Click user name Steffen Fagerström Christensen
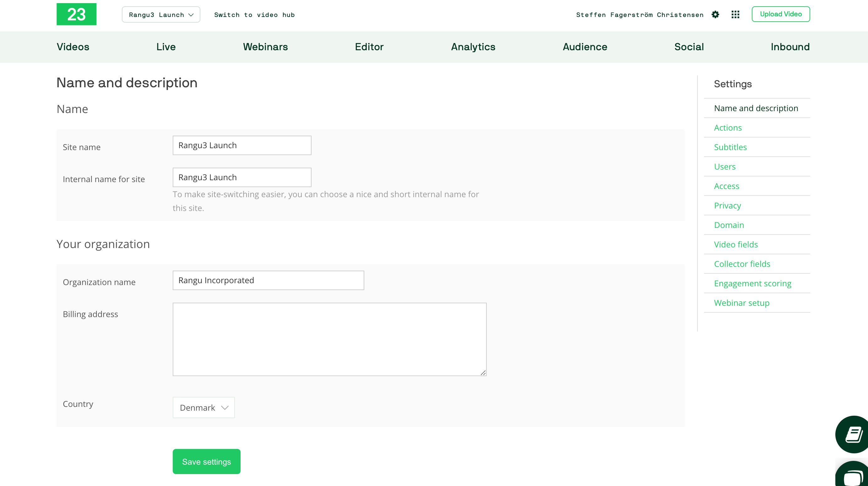 pos(640,15)
